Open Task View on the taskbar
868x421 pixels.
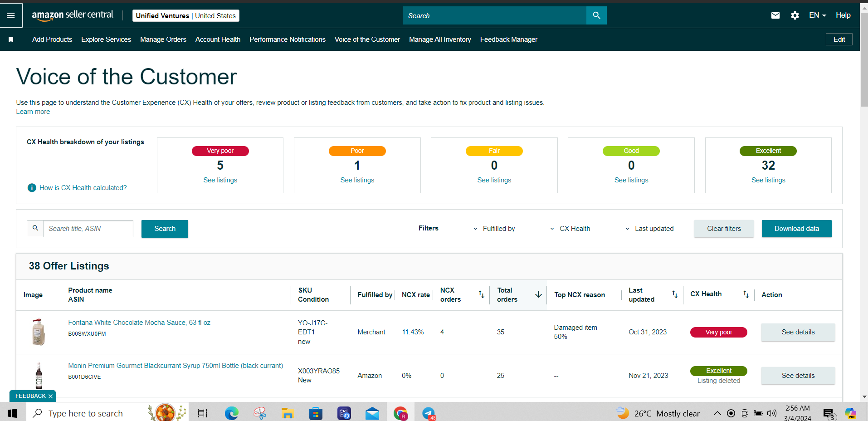pos(202,413)
